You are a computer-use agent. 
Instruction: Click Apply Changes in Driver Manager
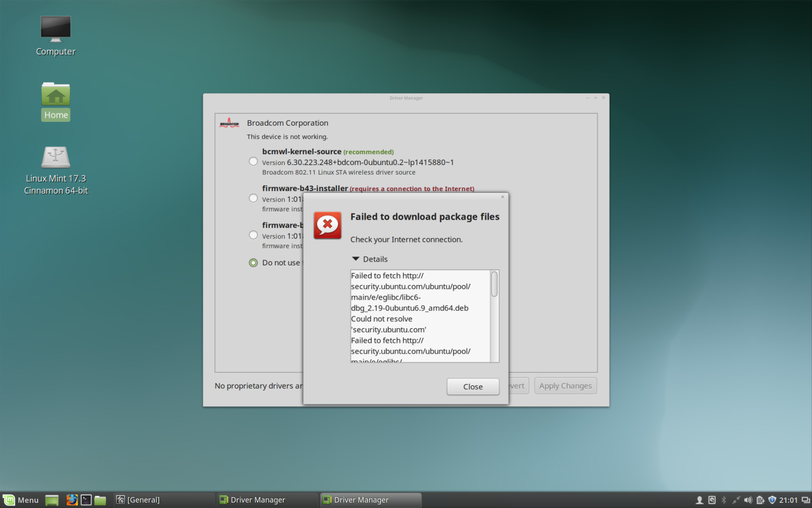(565, 385)
